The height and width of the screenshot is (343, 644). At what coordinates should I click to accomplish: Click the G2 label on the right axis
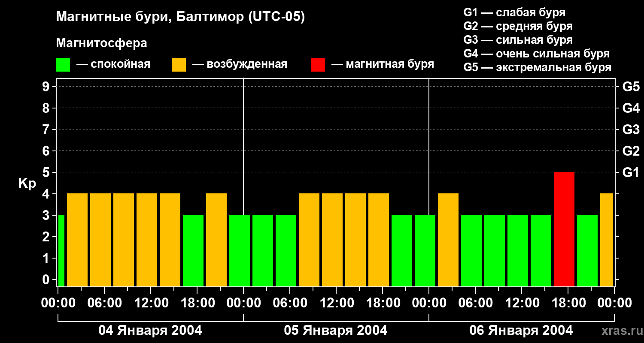(631, 151)
